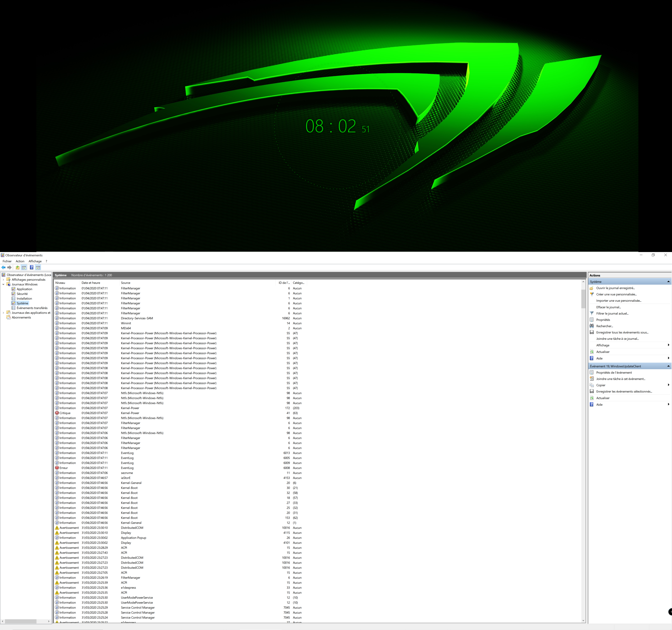This screenshot has width=672, height=630.
Task: Toggle the console tree pane icon
Action: 24,267
